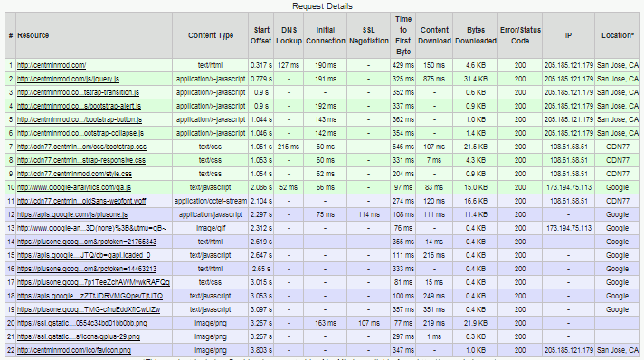This screenshot has height=360, width=644.
Task: Select the "Content Download" column header
Action: click(434, 35)
